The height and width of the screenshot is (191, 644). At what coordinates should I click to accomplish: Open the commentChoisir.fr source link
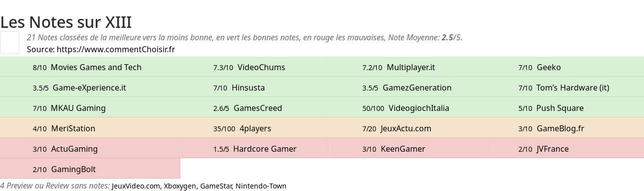coord(116,49)
